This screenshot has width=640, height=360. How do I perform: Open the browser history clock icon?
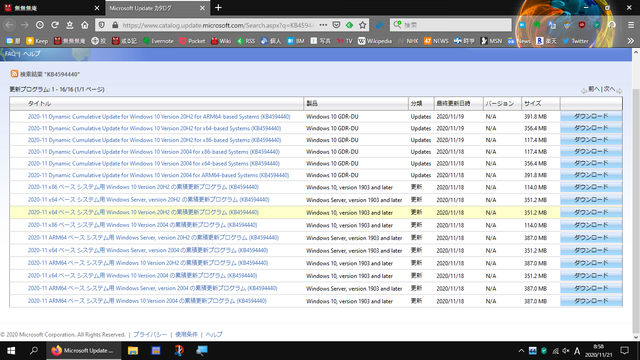[40, 25]
